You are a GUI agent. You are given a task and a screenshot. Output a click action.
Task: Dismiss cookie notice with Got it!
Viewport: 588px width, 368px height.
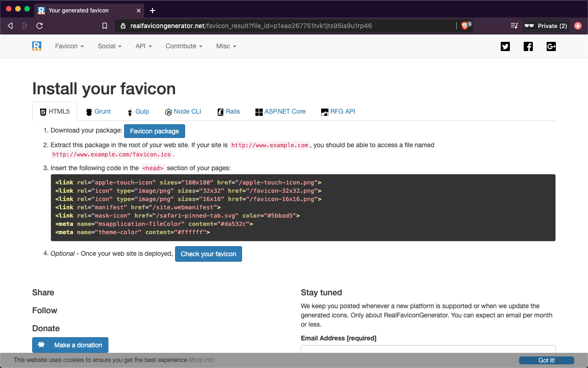[547, 360]
